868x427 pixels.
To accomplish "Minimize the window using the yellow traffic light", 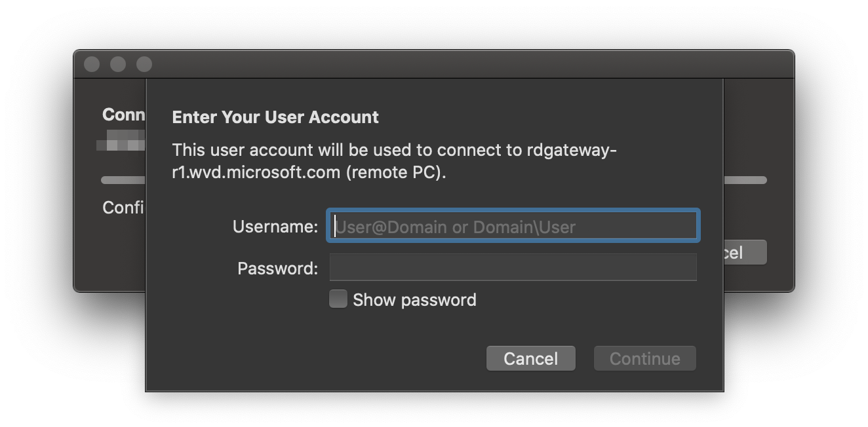I will (x=118, y=64).
